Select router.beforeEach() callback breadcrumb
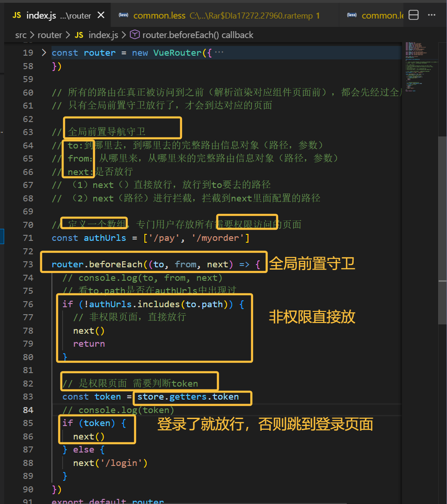Viewport: 447px width, 504px height. tap(198, 35)
